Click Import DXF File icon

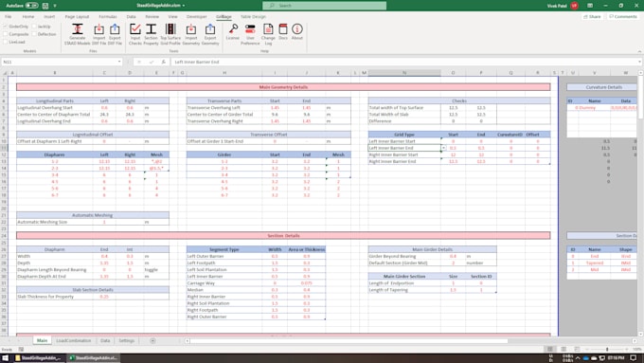[98, 29]
